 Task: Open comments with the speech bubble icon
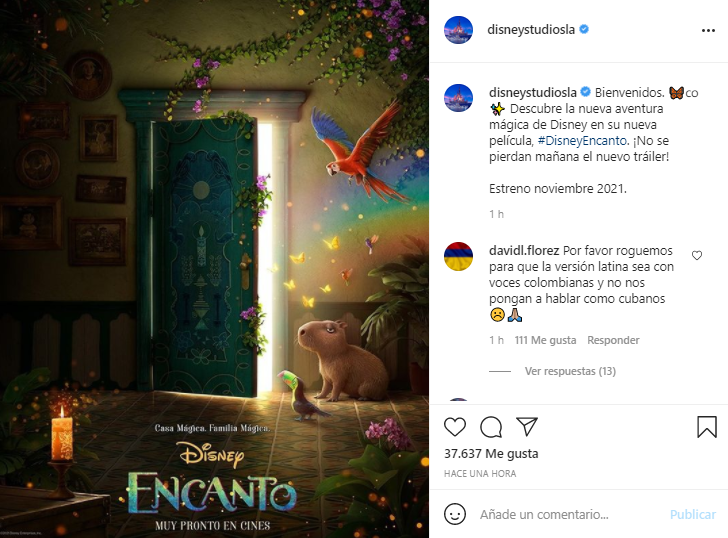pos(491,427)
